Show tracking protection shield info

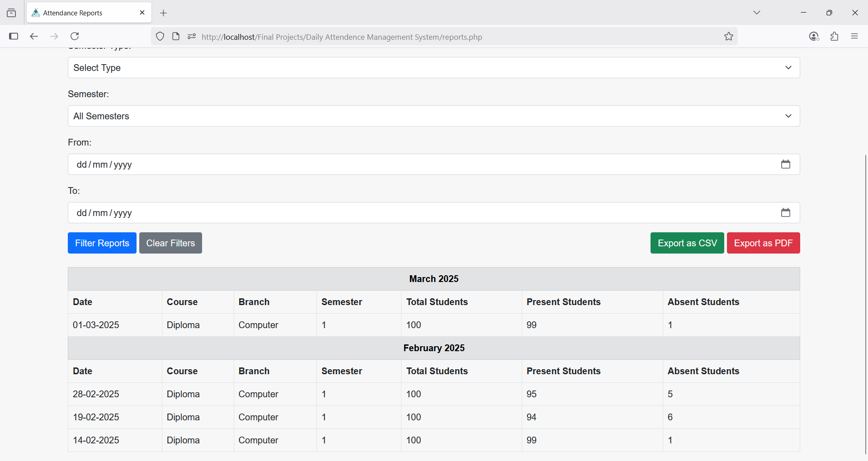click(160, 37)
